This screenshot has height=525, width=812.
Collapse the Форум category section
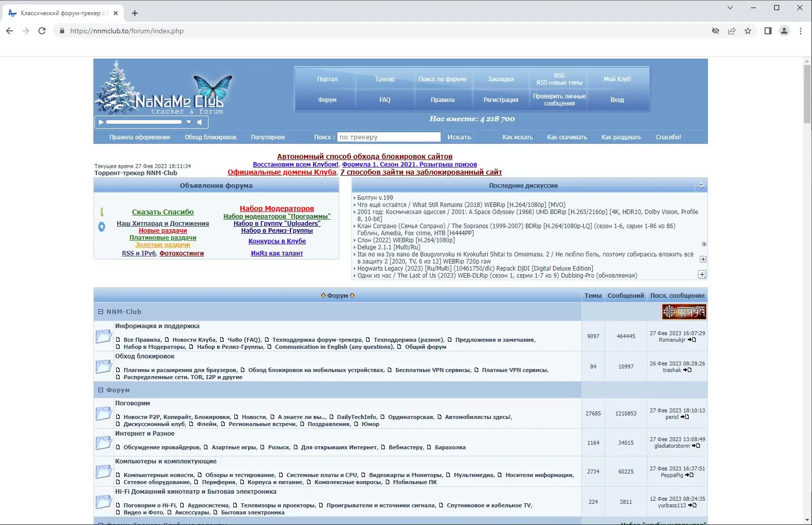100,390
